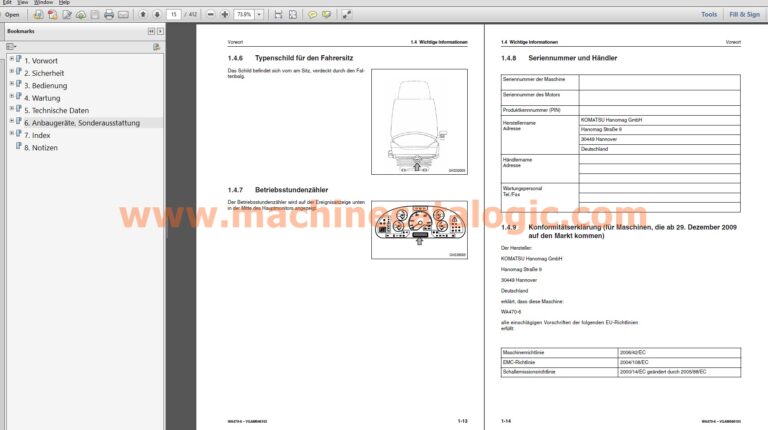768x430 pixels.
Task: Click the Convert file to PDF icon
Action: pos(52,15)
